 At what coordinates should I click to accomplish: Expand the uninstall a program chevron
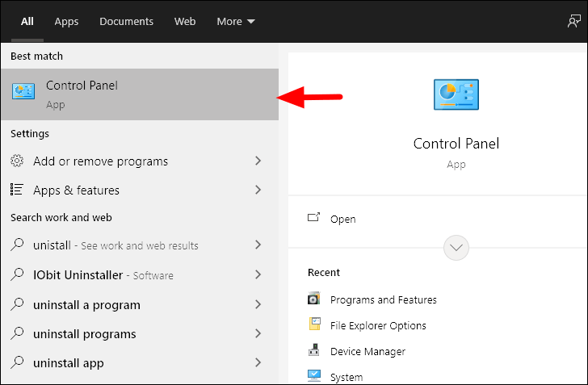click(x=258, y=304)
